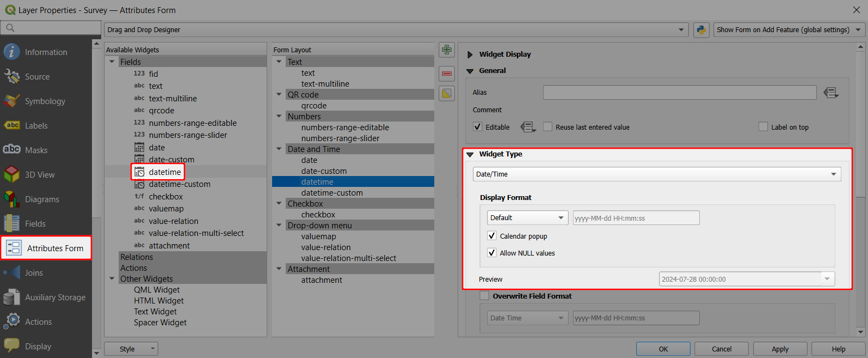This screenshot has width=868, height=358.
Task: Open the Style dropdown button
Action: tap(131, 349)
